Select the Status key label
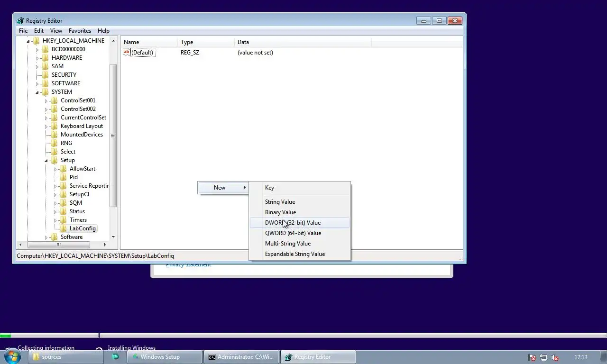This screenshot has width=607, height=364. click(x=77, y=211)
